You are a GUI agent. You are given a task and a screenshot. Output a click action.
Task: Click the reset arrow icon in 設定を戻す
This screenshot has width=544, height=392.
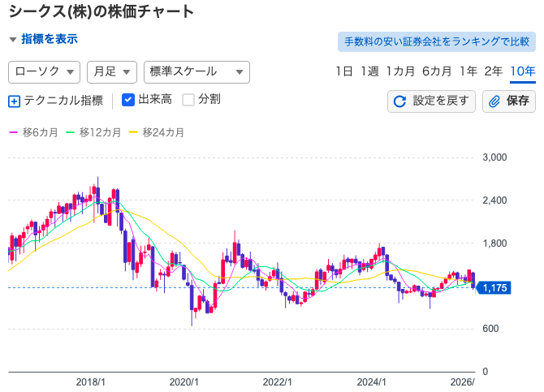click(399, 101)
